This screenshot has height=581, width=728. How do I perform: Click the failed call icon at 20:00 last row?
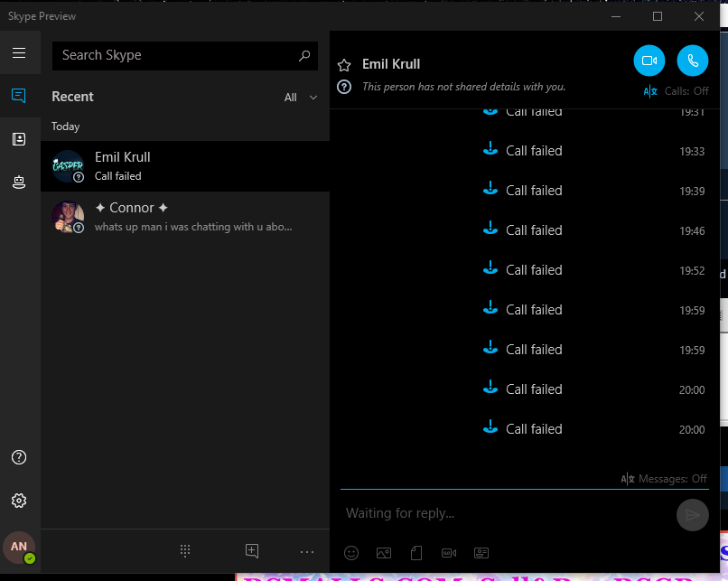click(490, 427)
